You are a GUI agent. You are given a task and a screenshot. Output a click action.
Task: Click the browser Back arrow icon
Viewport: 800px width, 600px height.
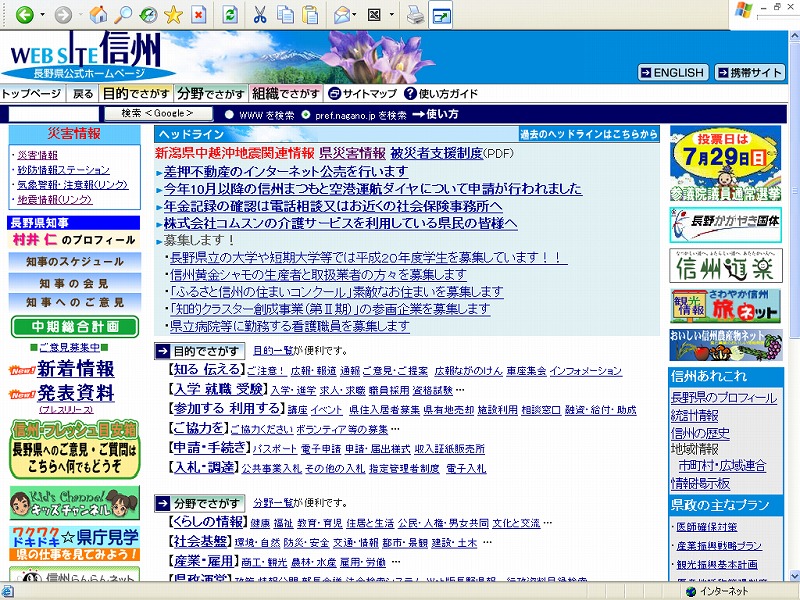[24, 15]
